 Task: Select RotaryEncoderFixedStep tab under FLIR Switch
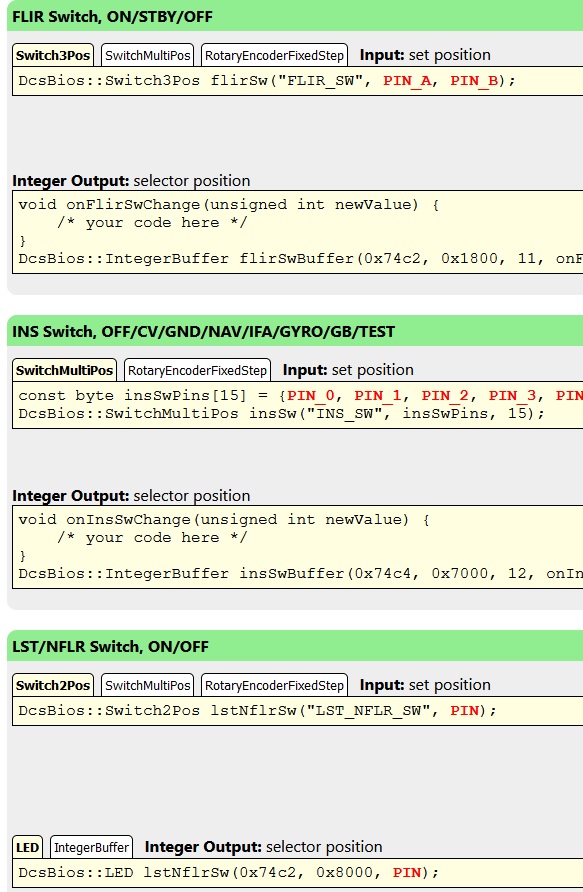(x=274, y=55)
